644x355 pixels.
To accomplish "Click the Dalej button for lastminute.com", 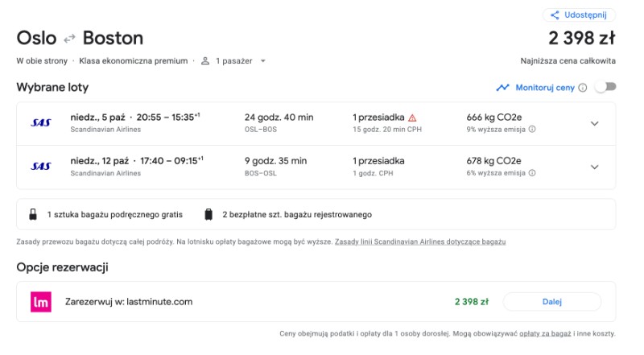I will point(552,302).
